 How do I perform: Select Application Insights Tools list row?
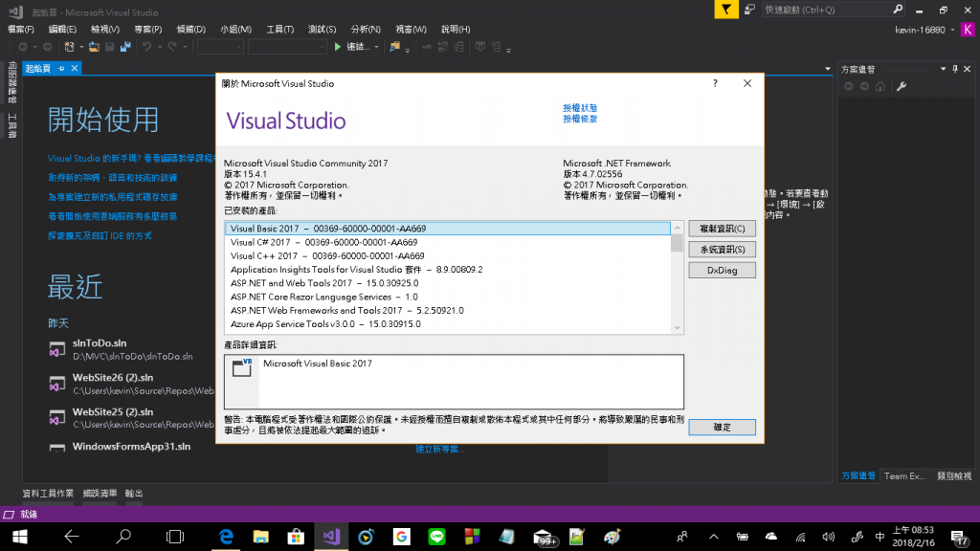(448, 270)
